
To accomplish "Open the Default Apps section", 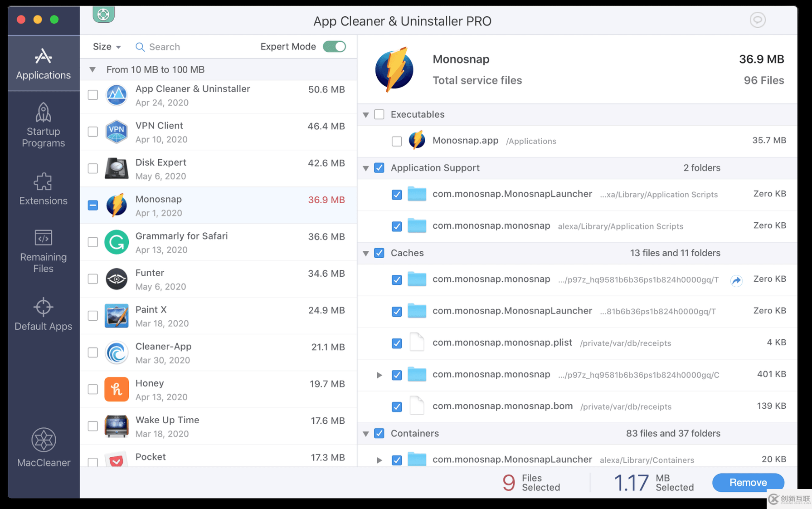I will click(43, 314).
